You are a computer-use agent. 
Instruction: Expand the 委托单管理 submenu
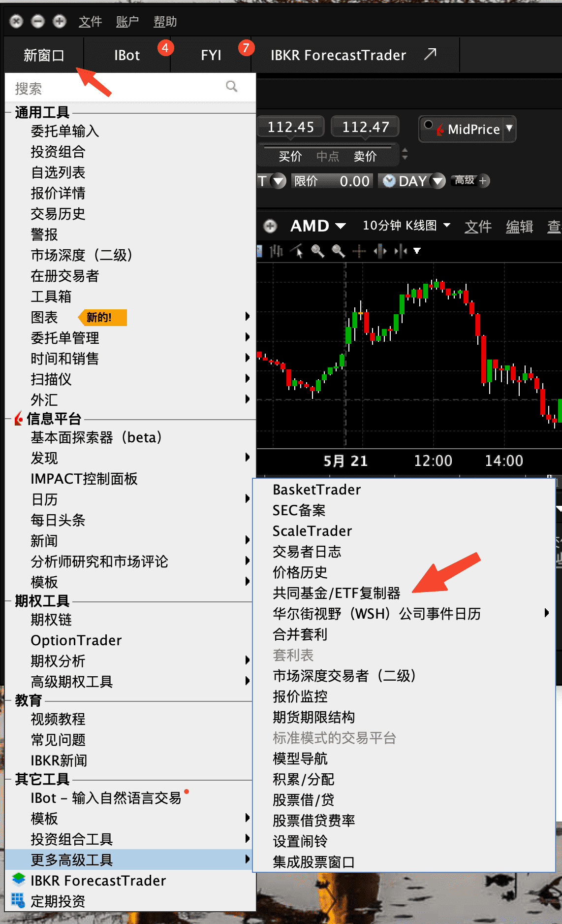248,337
